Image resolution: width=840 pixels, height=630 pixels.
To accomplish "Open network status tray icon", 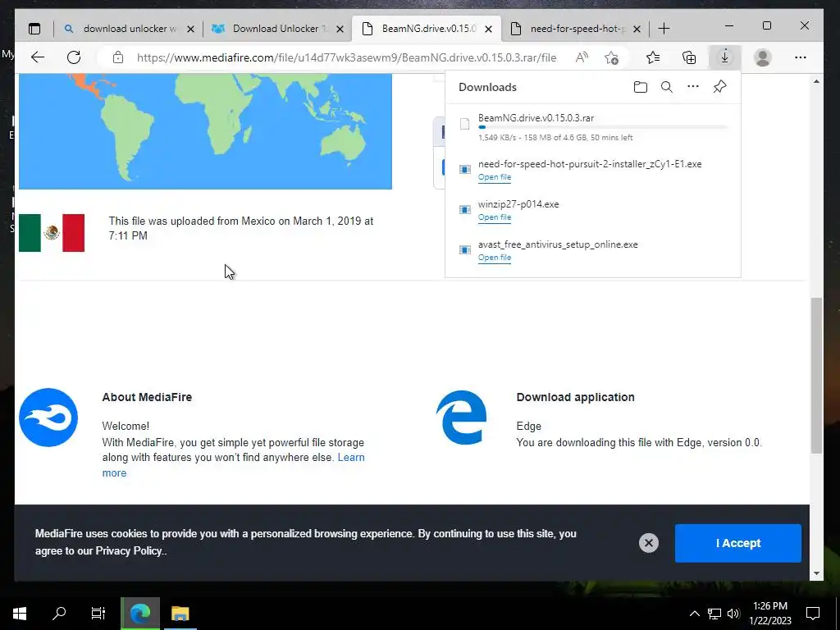I will pos(714,614).
